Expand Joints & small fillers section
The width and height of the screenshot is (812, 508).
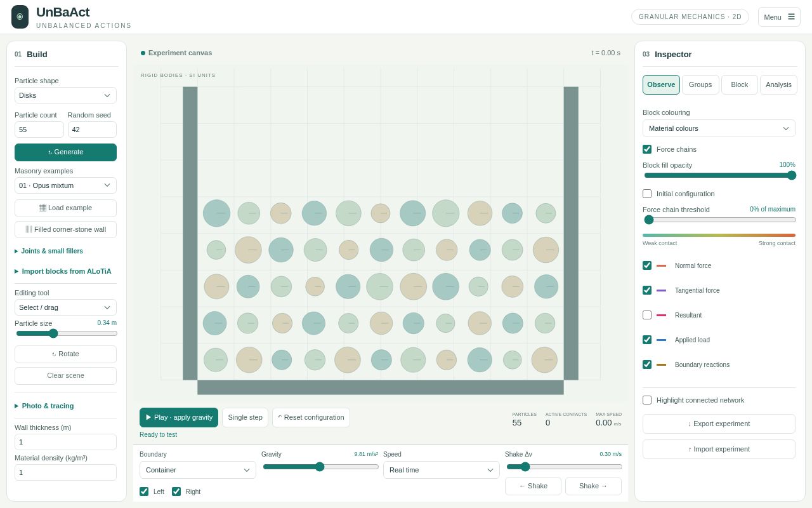click(x=49, y=251)
